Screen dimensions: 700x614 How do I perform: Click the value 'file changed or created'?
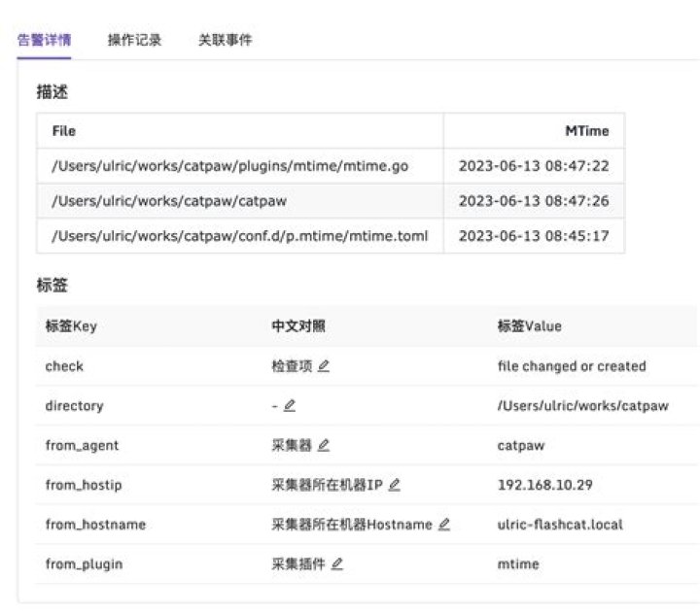click(x=572, y=366)
